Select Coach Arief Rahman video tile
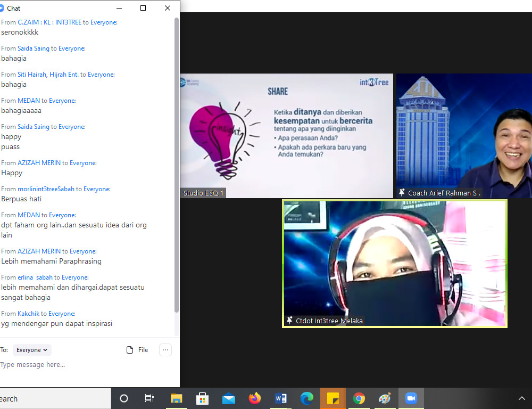 (x=463, y=136)
